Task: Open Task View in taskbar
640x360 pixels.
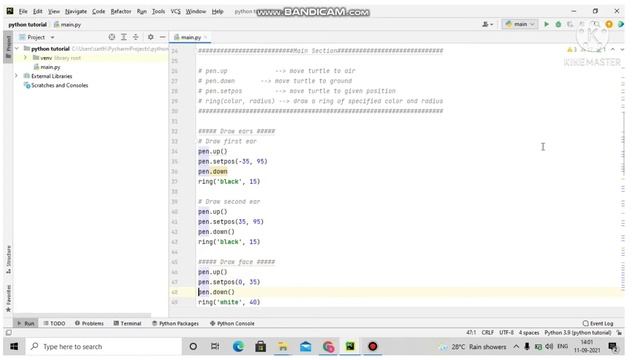Action: point(215,347)
